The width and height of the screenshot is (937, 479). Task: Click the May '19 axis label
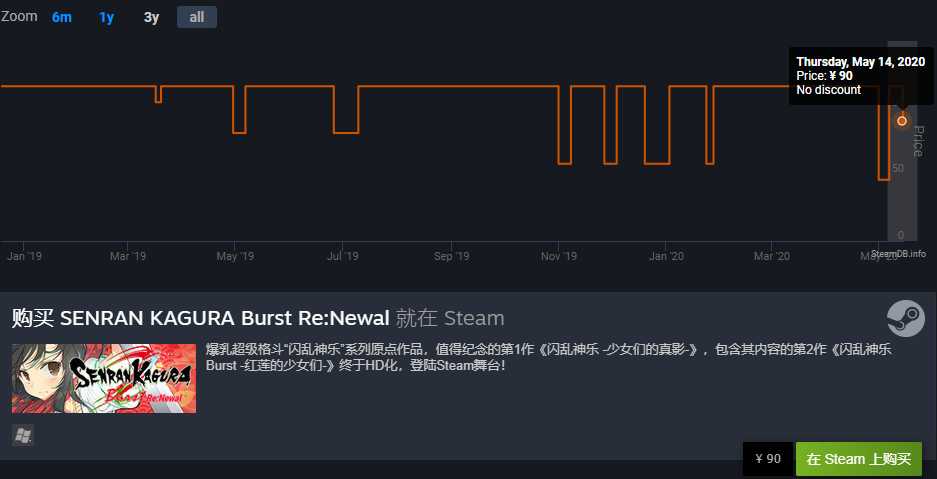[235, 256]
